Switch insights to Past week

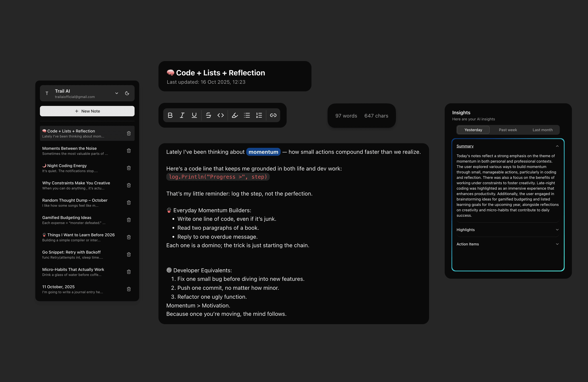[x=508, y=130]
